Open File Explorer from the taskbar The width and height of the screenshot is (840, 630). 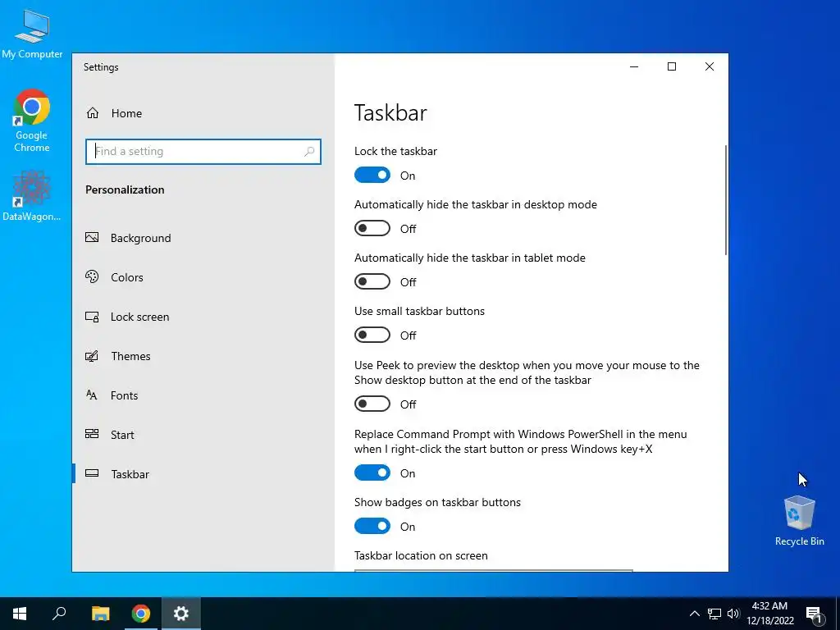(x=100, y=614)
